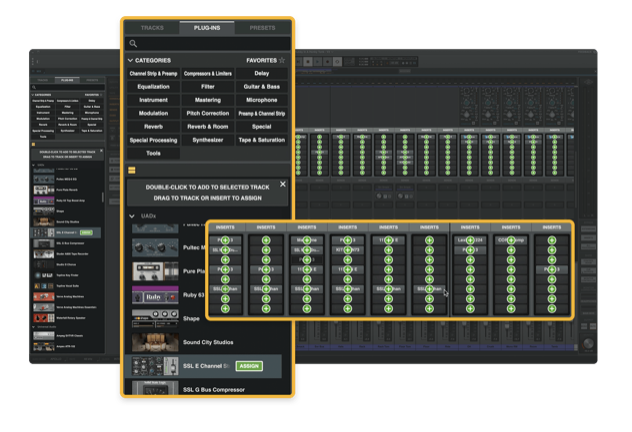Select Ampeg SVT-VR Classic in background list
This screenshot has height=432, width=632.
[67, 336]
